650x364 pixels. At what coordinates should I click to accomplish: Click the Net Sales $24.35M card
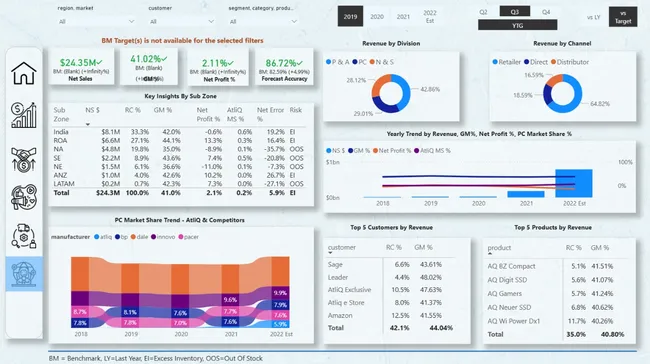[81, 67]
